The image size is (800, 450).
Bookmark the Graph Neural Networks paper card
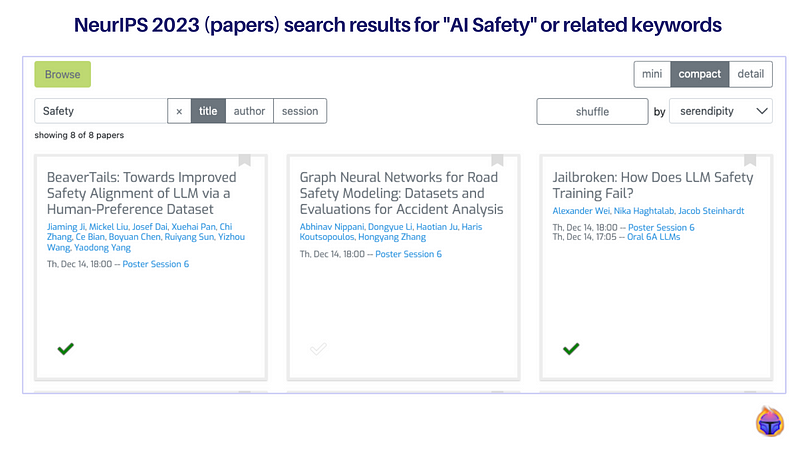(497, 160)
